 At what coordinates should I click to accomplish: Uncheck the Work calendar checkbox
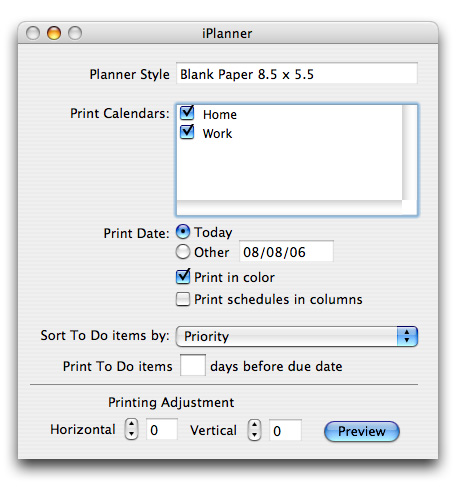(187, 132)
